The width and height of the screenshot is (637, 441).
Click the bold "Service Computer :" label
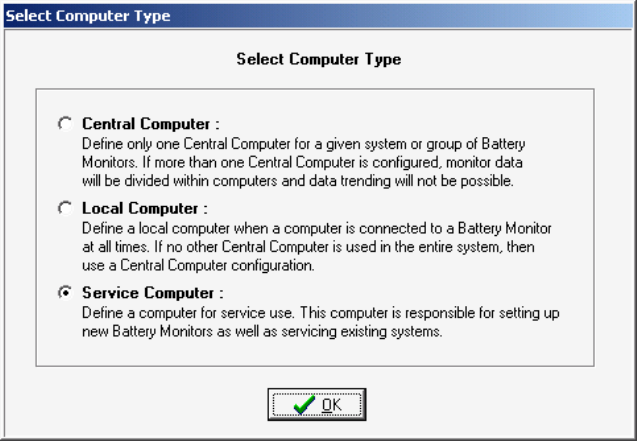(152, 293)
